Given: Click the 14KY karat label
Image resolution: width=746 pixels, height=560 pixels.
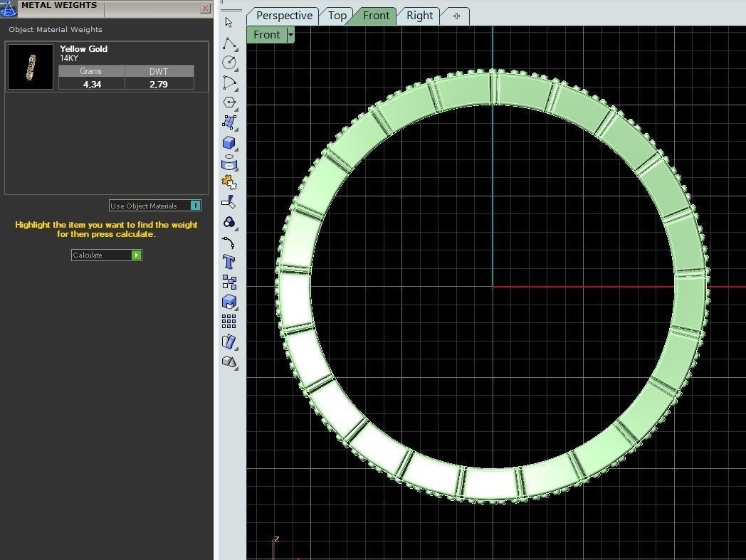Looking at the screenshot, I should tap(69, 58).
